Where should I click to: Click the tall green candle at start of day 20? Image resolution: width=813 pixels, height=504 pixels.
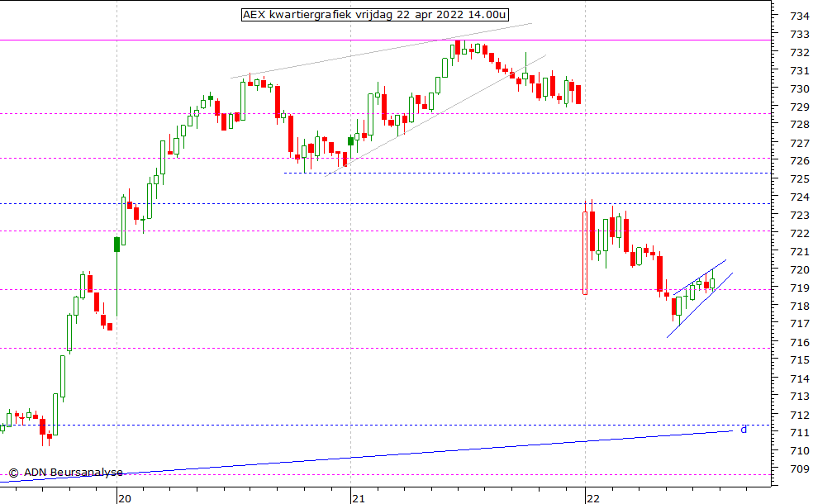(x=116, y=244)
